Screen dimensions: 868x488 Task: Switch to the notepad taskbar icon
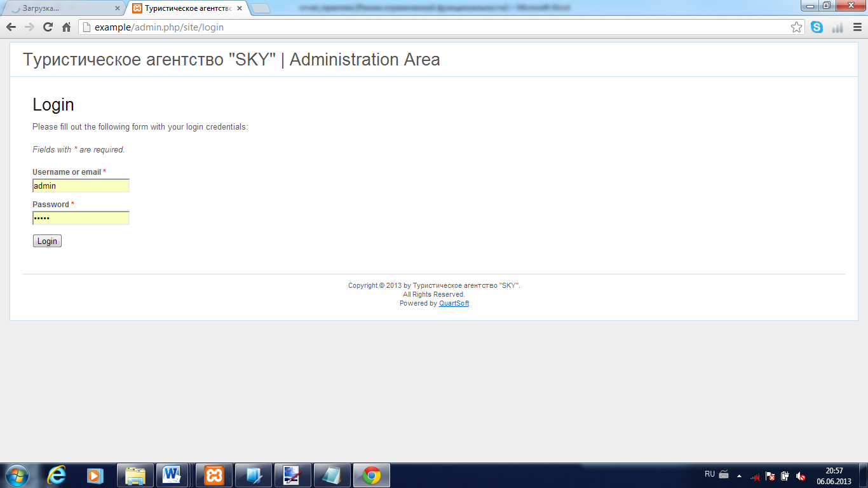332,475
